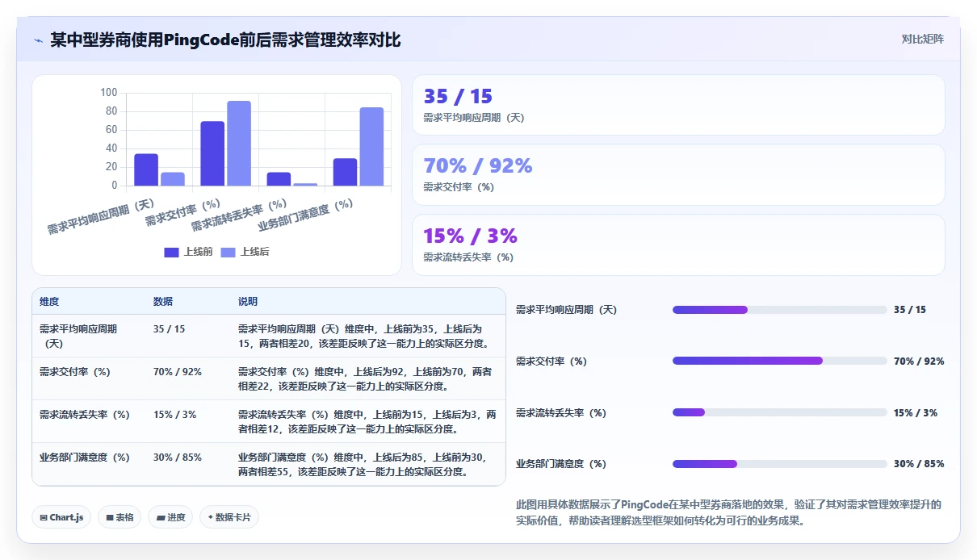Click the 上线后 bar for 业务部门满意度
This screenshot has width=977, height=560.
coord(371,146)
